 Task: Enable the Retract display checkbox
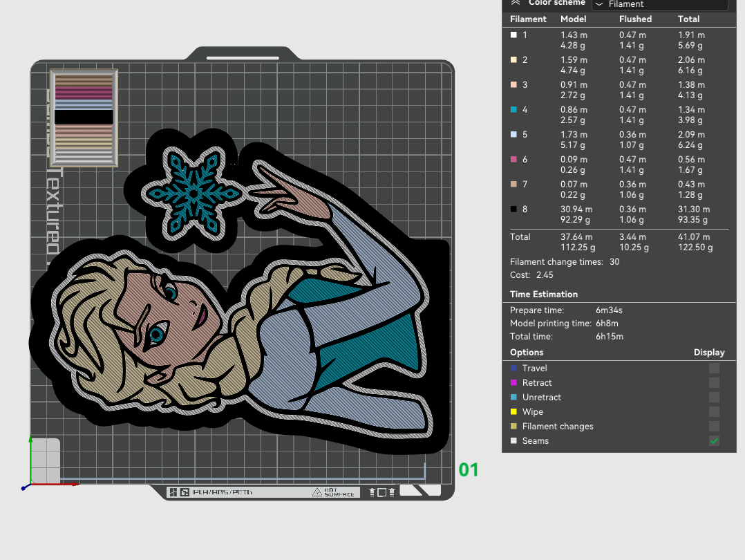714,383
